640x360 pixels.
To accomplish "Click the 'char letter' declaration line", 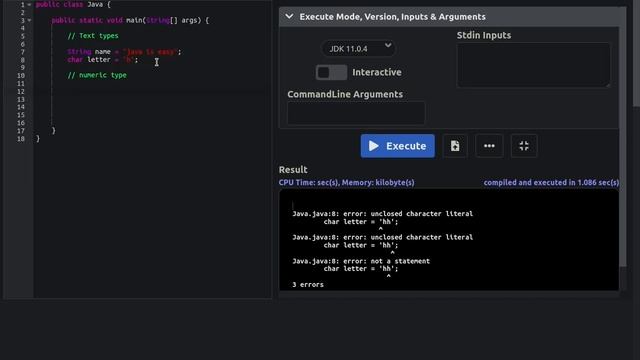I will click(x=102, y=60).
